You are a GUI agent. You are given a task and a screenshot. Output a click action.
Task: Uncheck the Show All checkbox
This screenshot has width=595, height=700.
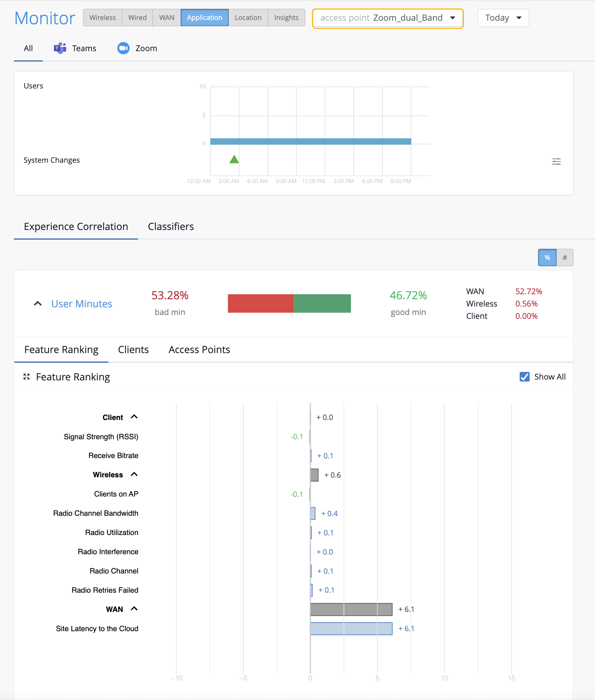pos(524,377)
